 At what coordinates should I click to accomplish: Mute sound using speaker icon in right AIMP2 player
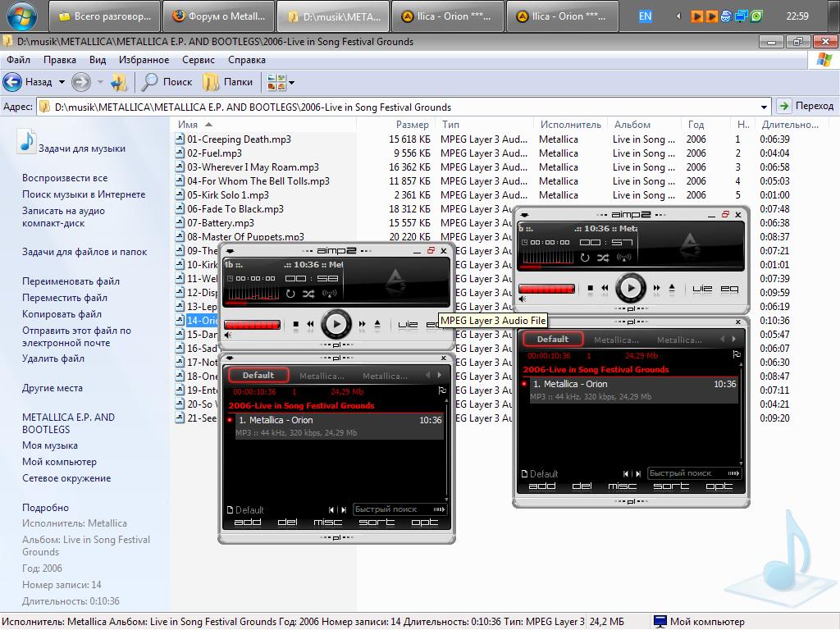click(523, 300)
